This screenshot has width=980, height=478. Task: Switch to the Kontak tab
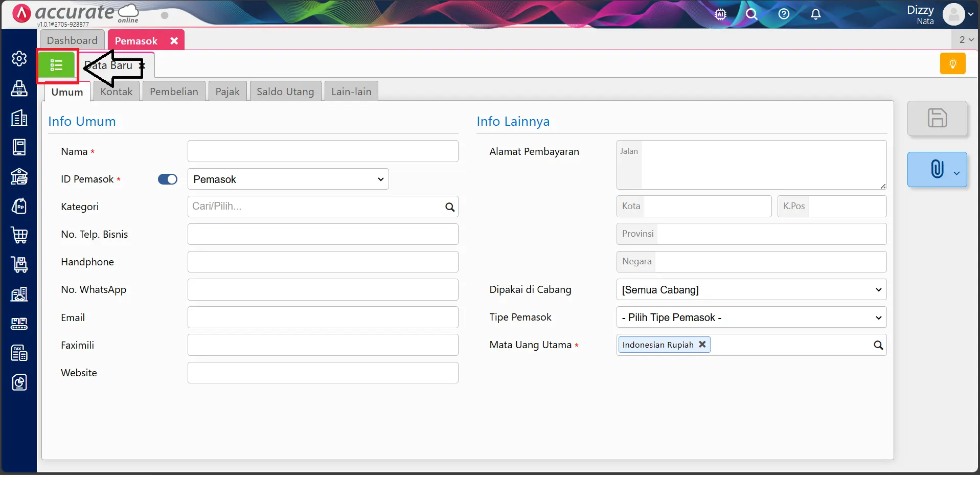pos(117,92)
